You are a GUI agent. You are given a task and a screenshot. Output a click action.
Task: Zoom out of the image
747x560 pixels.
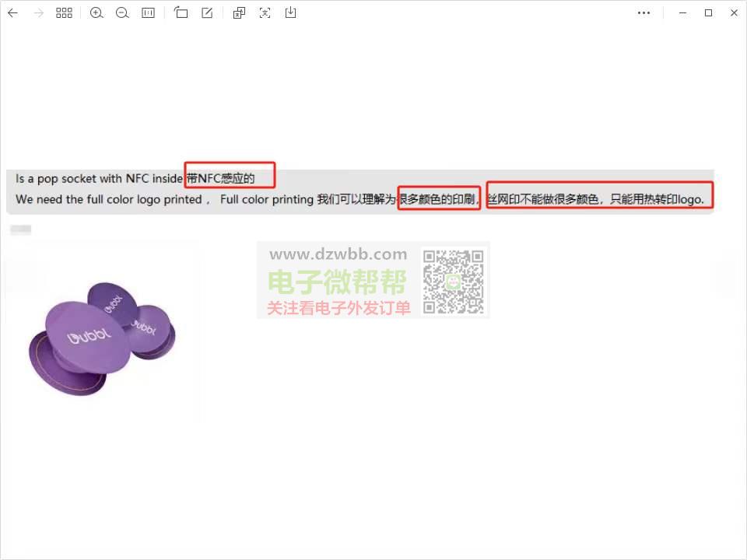[122, 13]
